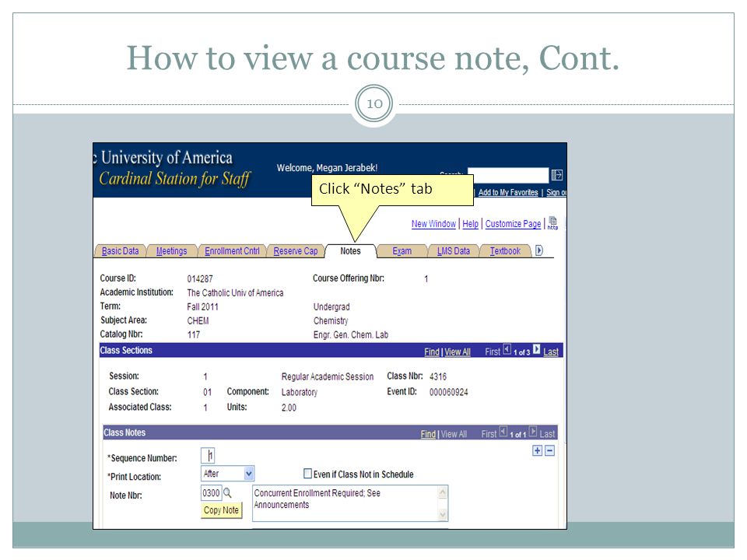
Task: Switch to the Meetings tab
Action: point(171,251)
